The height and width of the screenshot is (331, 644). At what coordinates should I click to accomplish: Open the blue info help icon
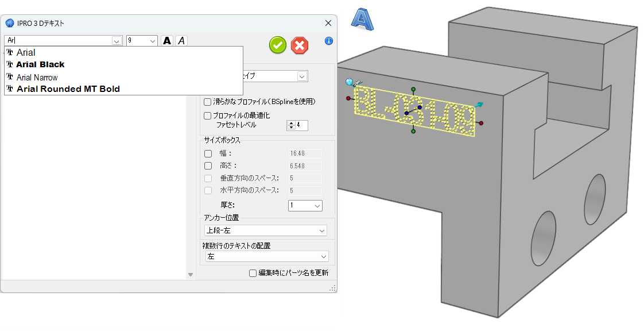(x=328, y=41)
